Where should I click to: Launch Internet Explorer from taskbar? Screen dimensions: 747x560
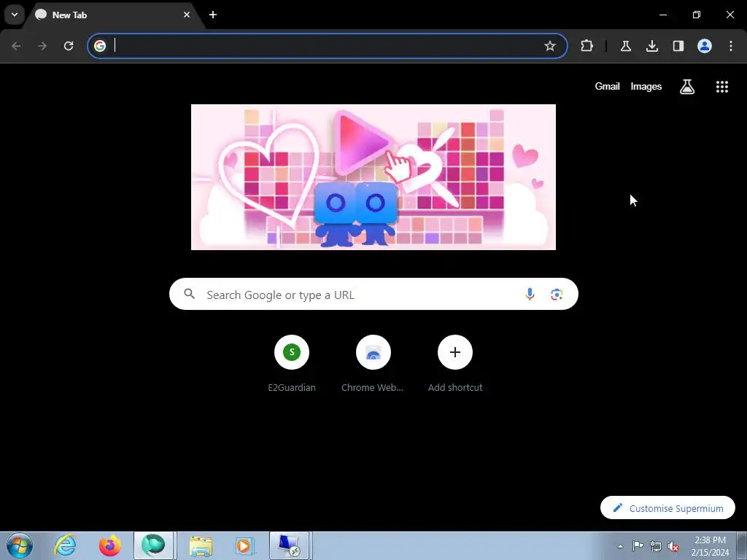coord(65,545)
